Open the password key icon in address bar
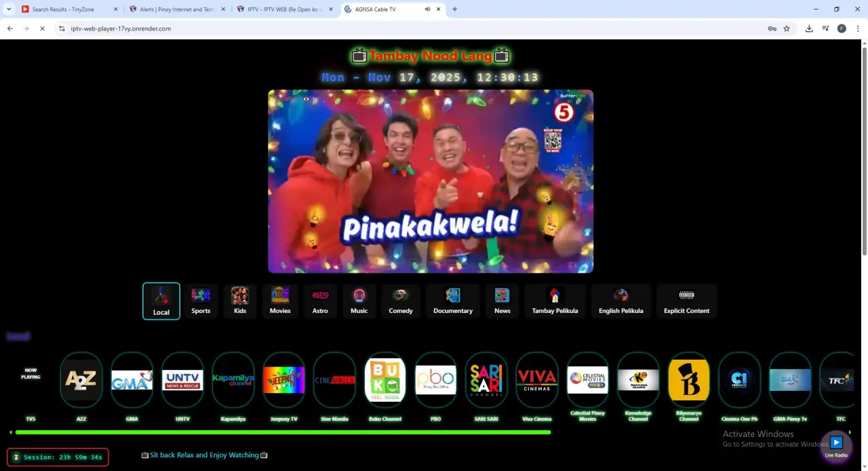Screen dimensions: 868x471 click(772, 29)
